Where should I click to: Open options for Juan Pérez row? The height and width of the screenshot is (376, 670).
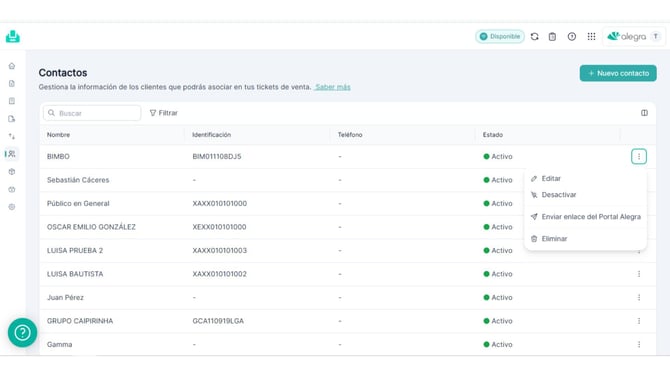(x=639, y=297)
